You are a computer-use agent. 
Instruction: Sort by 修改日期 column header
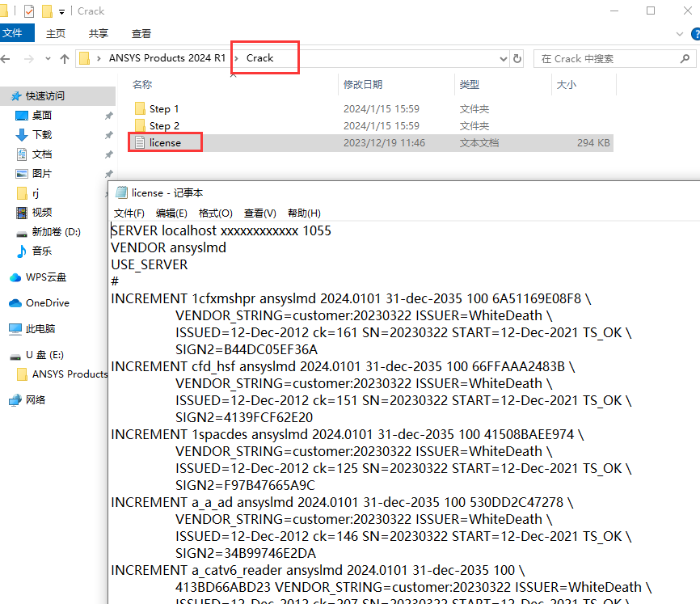[x=363, y=84]
